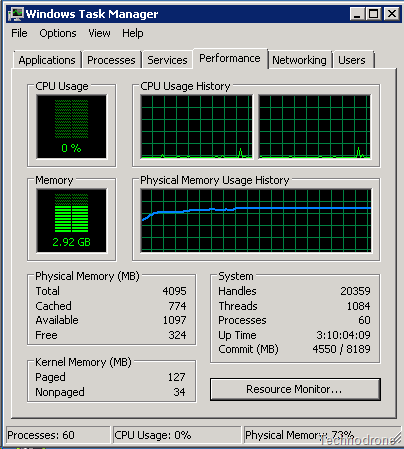
Task: Click the second CPU Usage History graph
Action: [315, 126]
